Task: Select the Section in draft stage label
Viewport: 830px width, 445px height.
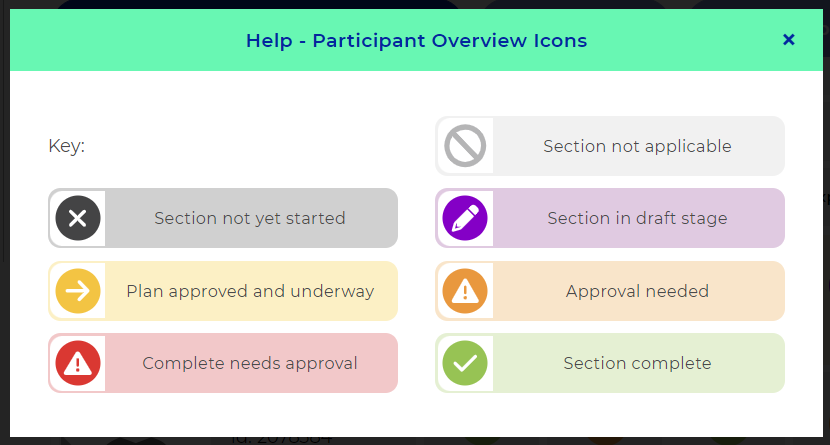Action: pyautogui.click(x=637, y=218)
